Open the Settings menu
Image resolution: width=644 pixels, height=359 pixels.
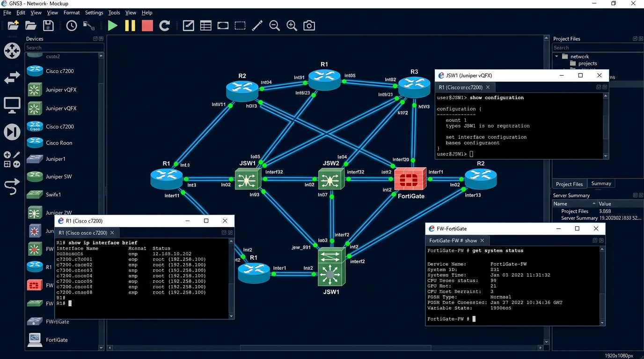pyautogui.click(x=94, y=13)
